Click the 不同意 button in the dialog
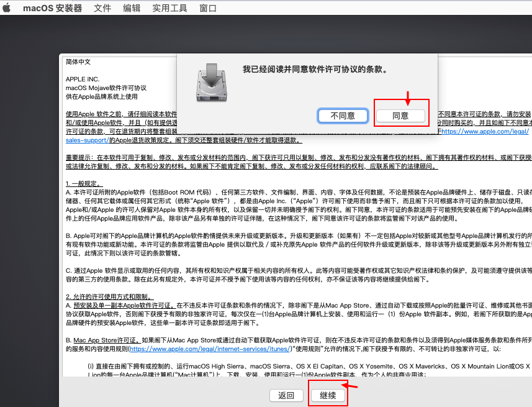Image resolution: width=532 pixels, height=407 pixels. (343, 116)
